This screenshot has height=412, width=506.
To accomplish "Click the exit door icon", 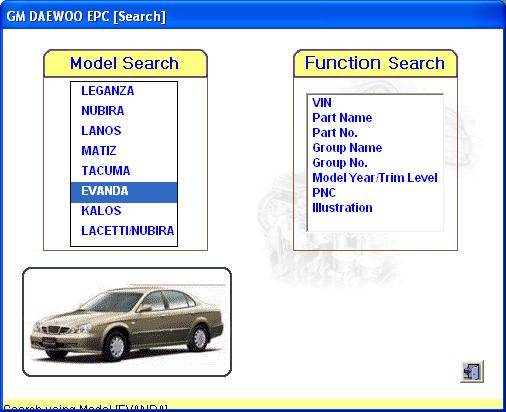I will pyautogui.click(x=472, y=371).
